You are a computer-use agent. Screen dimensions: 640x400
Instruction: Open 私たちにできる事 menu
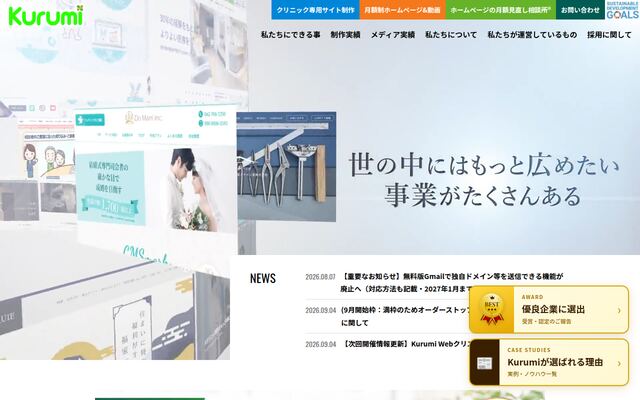point(291,35)
